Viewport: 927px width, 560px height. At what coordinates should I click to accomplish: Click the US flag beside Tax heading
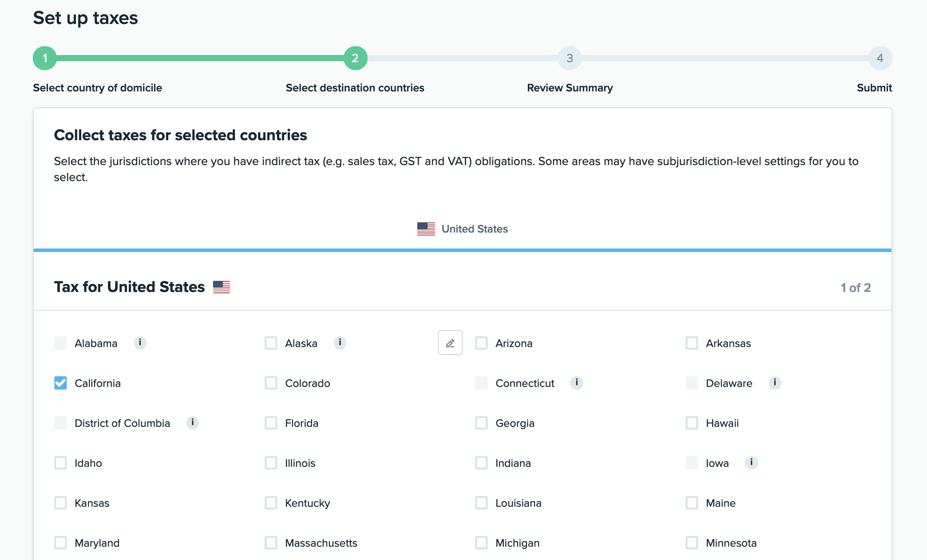(222, 287)
